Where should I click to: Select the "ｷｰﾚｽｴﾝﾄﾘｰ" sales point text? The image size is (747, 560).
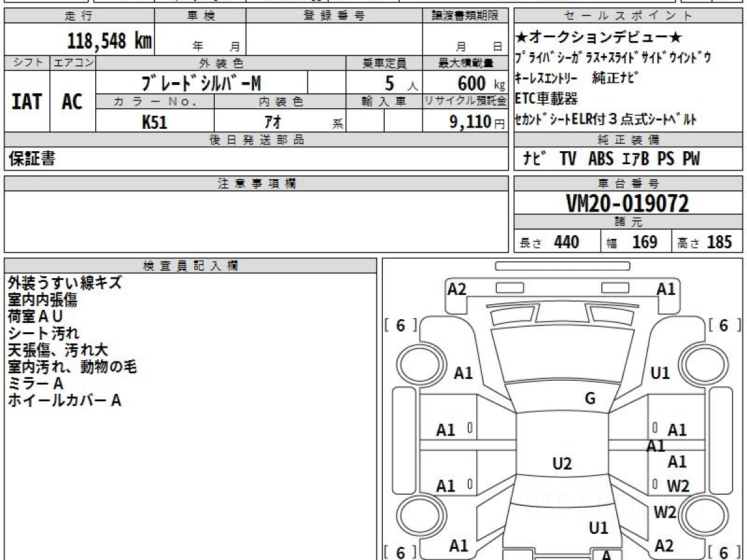(x=546, y=78)
